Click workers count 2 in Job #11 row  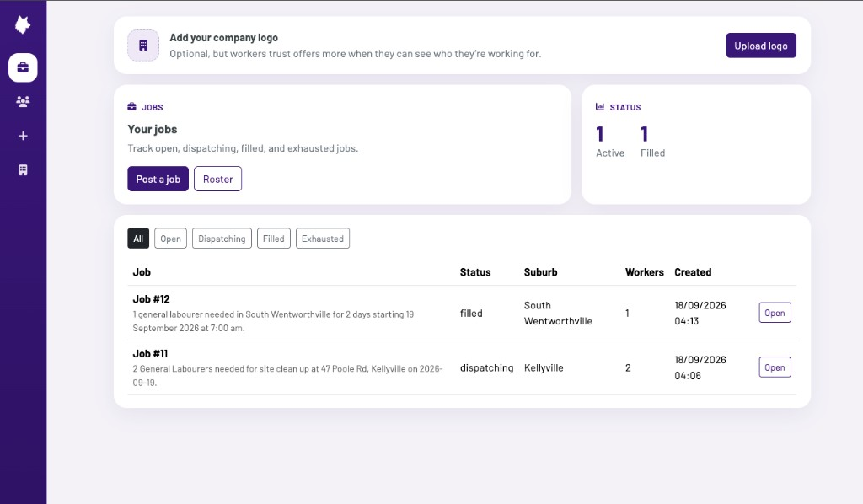[628, 367]
